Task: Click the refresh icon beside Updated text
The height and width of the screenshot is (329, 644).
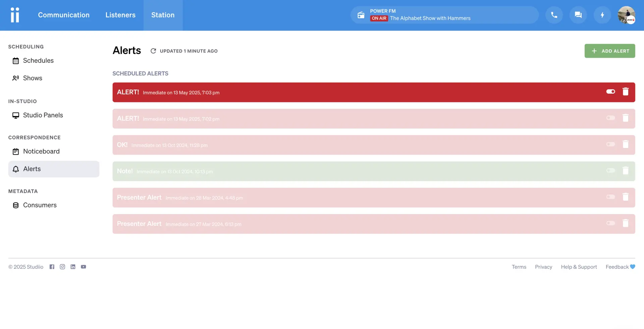Action: point(153,51)
